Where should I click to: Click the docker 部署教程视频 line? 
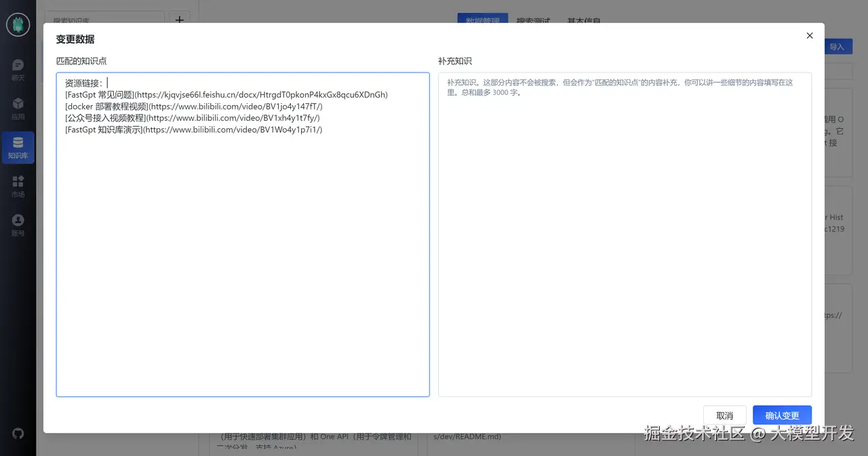coord(194,107)
